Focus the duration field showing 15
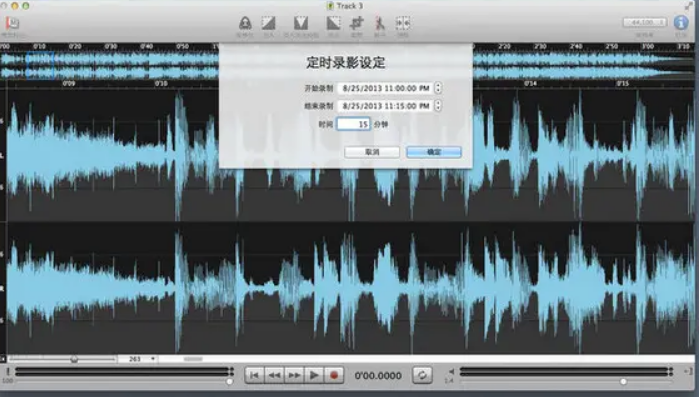Image resolution: width=699 pixels, height=397 pixels. (x=354, y=124)
